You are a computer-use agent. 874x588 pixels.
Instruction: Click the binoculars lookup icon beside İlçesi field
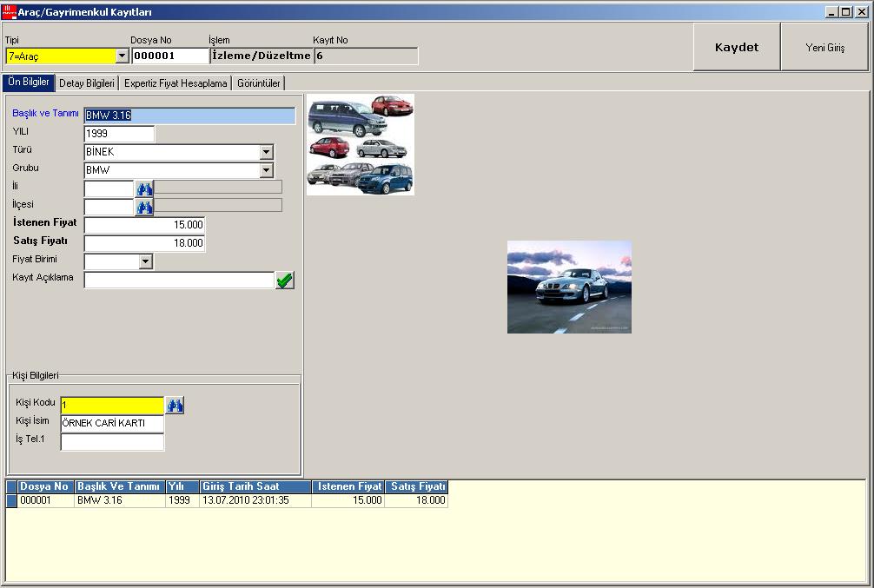[x=144, y=207]
